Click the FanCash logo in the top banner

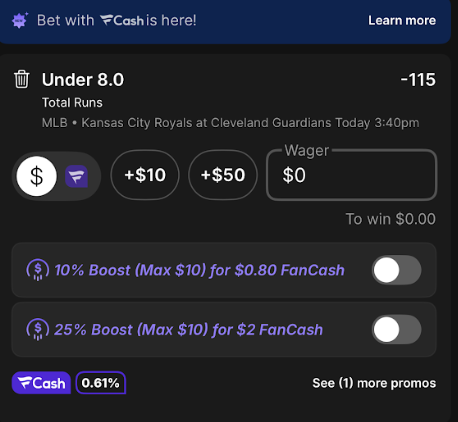(x=122, y=20)
